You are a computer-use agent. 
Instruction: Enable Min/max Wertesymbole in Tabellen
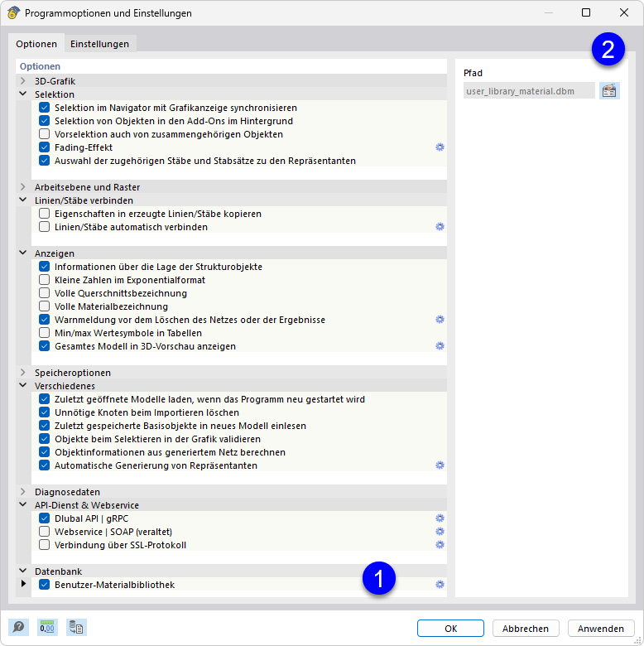pos(44,332)
